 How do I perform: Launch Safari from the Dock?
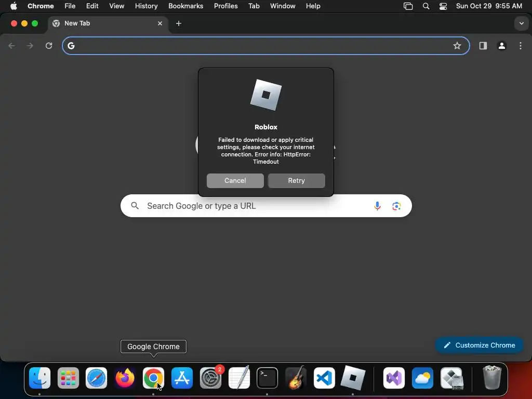96,378
